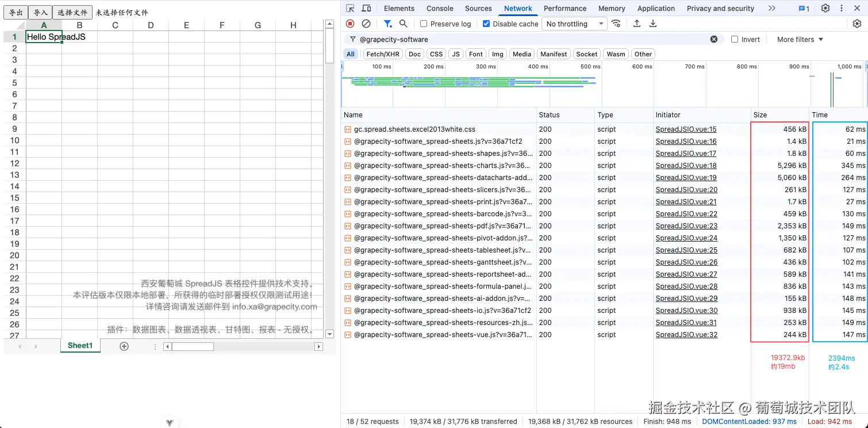Expand the More filters dropdown
The height and width of the screenshot is (428, 868).
(800, 39)
